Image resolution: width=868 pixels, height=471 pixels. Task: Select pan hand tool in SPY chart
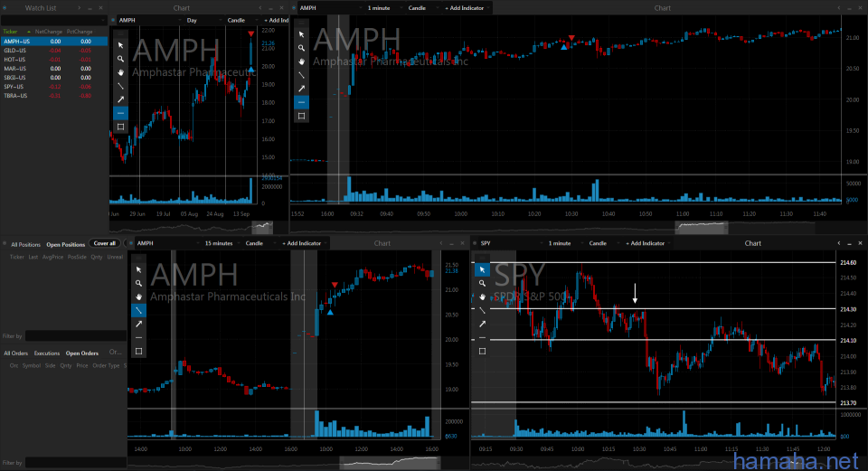482,297
